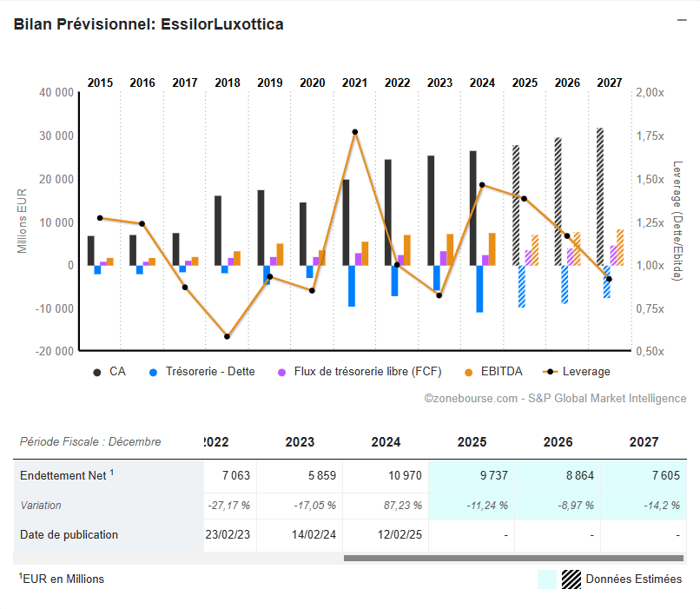Click the tallest hatched 2027 CA bar

(x=600, y=195)
